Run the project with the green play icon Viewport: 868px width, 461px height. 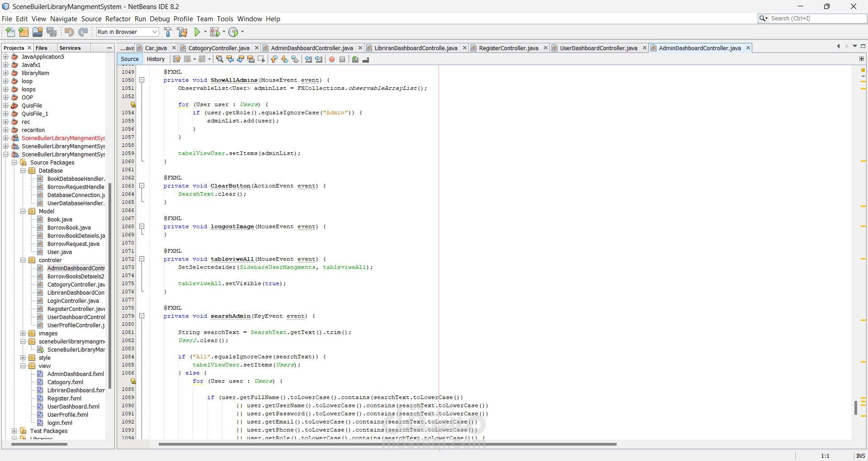[197, 32]
